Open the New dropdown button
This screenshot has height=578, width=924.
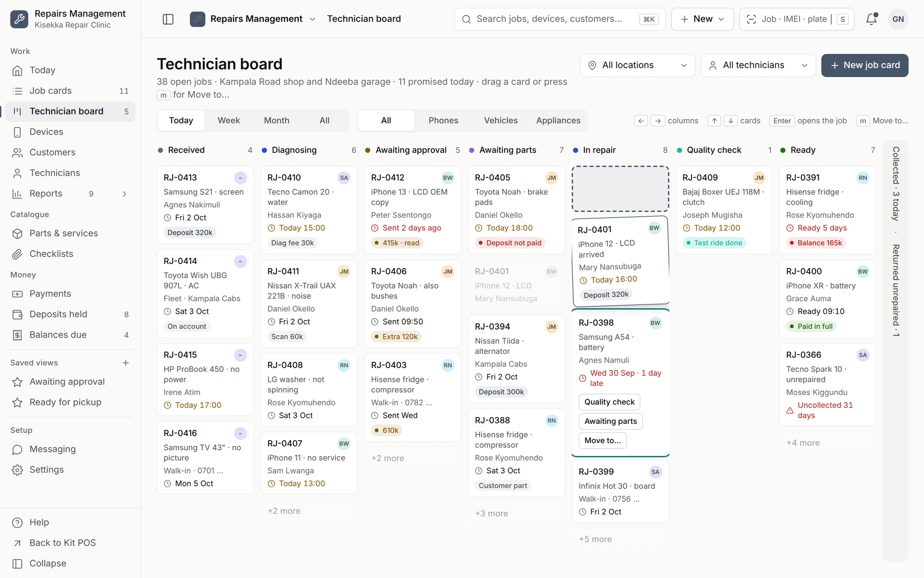702,19
